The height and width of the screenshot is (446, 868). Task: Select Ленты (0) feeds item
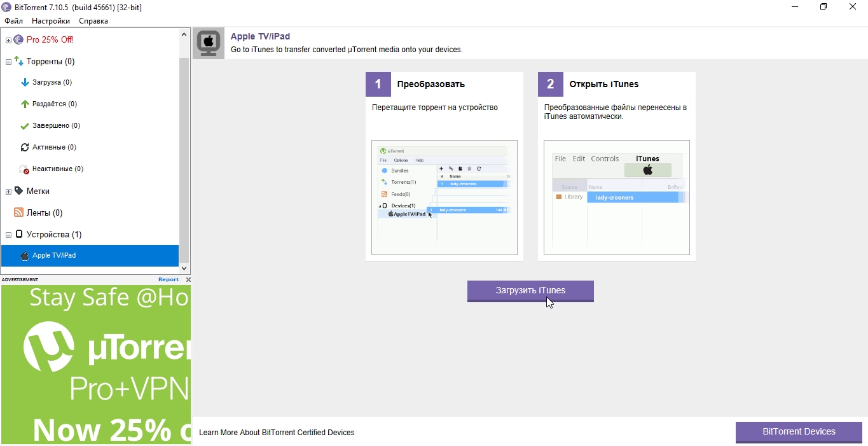pyautogui.click(x=45, y=213)
